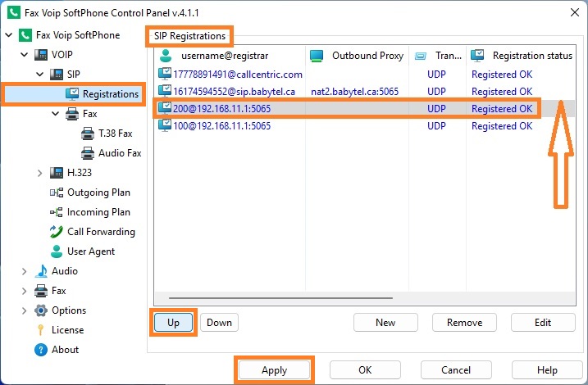Remove the selected registration
Image resolution: width=588 pixels, height=385 pixels.
coord(465,323)
